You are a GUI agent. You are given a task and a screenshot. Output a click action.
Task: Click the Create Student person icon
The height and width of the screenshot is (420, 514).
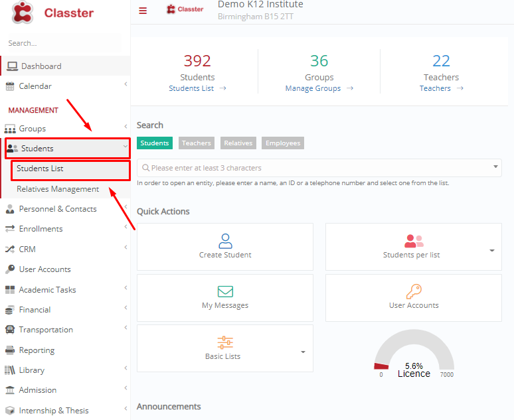tap(225, 241)
